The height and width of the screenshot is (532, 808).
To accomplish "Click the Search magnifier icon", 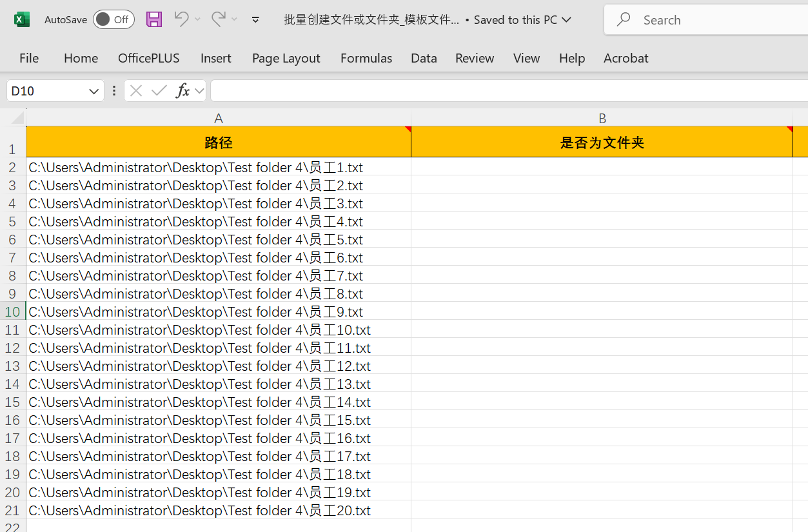I will (623, 19).
